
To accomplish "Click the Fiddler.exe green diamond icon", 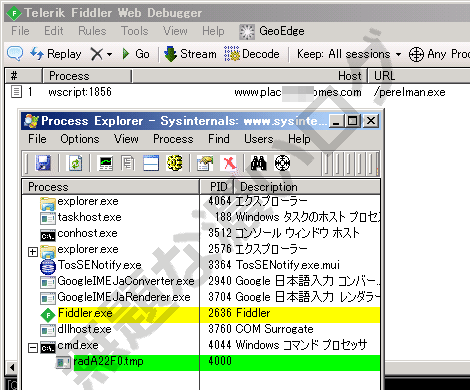I will point(48,315).
